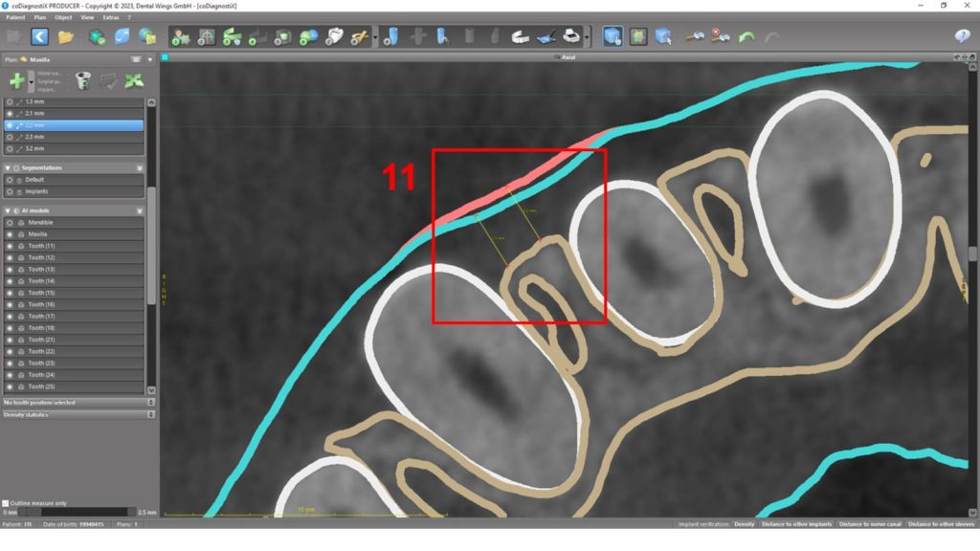Collapse the Segmentations section triangle
The width and height of the screenshot is (980, 551).
8,168
